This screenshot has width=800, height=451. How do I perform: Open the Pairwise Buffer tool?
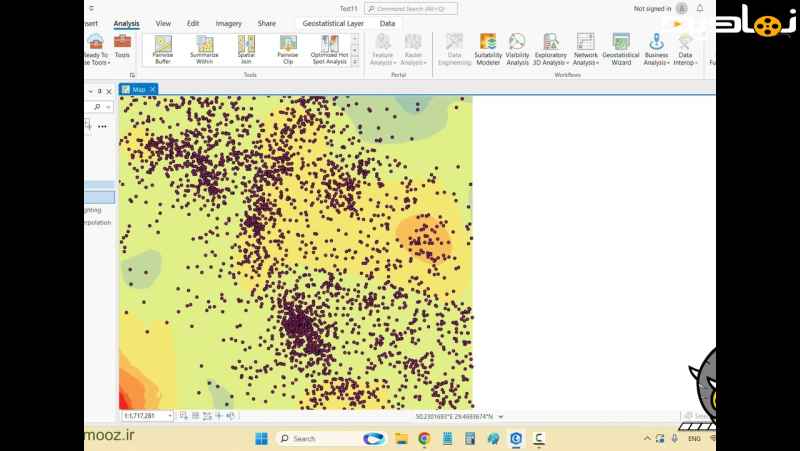(x=162, y=49)
